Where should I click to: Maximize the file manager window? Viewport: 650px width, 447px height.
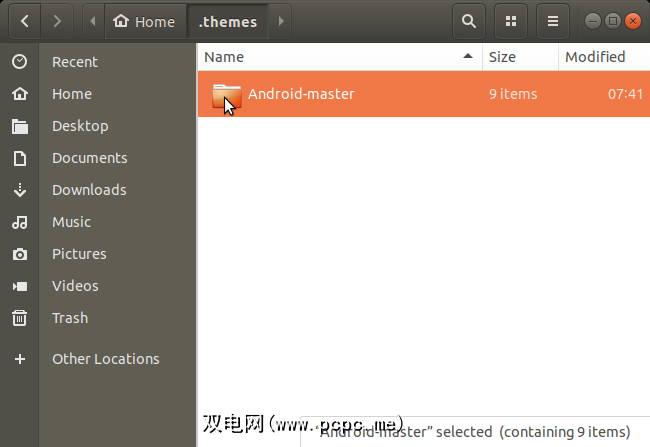[613, 21]
